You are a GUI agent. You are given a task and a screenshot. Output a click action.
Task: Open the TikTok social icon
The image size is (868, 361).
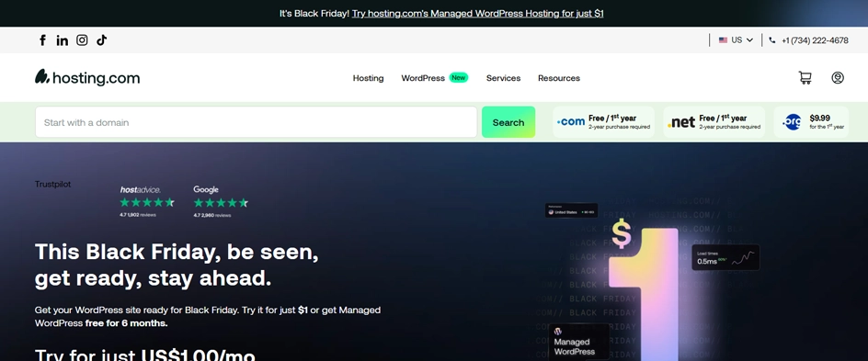(102, 39)
